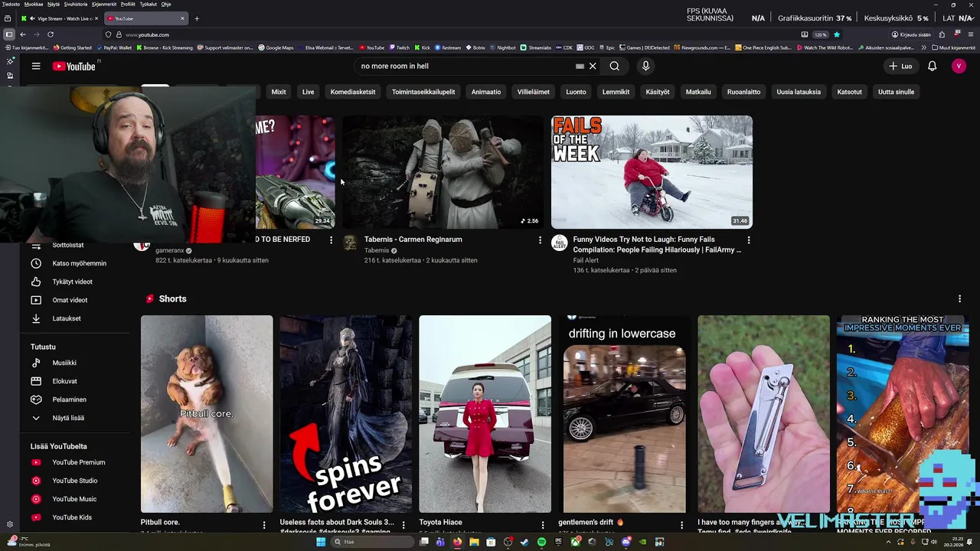Viewport: 980px width, 551px height.
Task: Open YouTube notifications bell
Action: 932,67
